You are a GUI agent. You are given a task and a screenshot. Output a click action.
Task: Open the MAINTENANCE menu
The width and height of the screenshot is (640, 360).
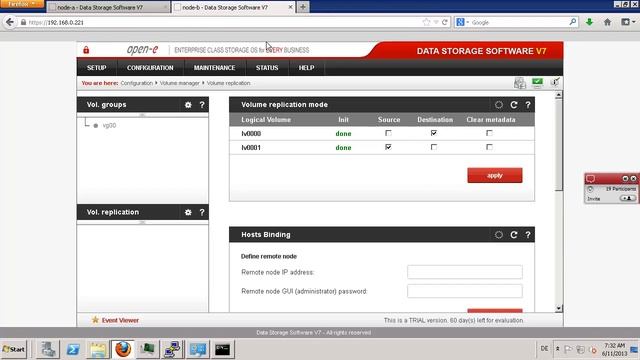[214, 68]
